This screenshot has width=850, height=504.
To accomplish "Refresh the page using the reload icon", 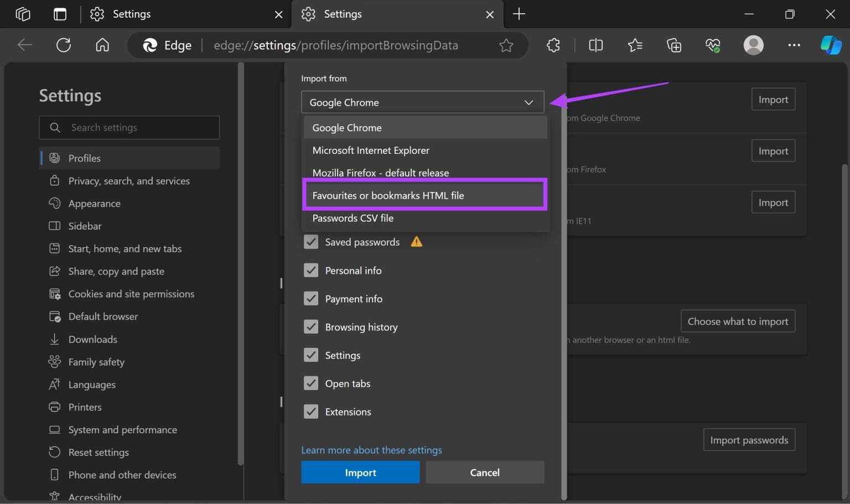I will click(63, 45).
